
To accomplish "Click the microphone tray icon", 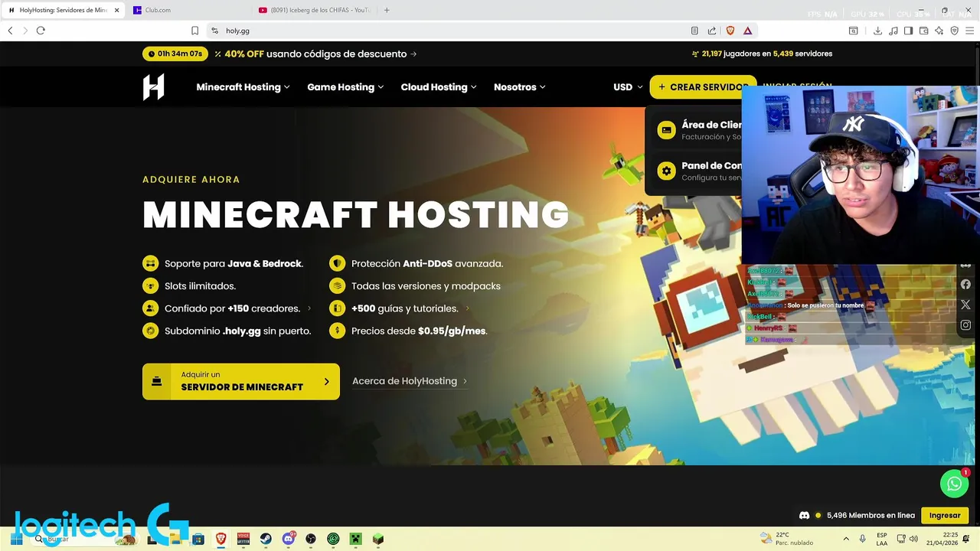I will pyautogui.click(x=863, y=539).
